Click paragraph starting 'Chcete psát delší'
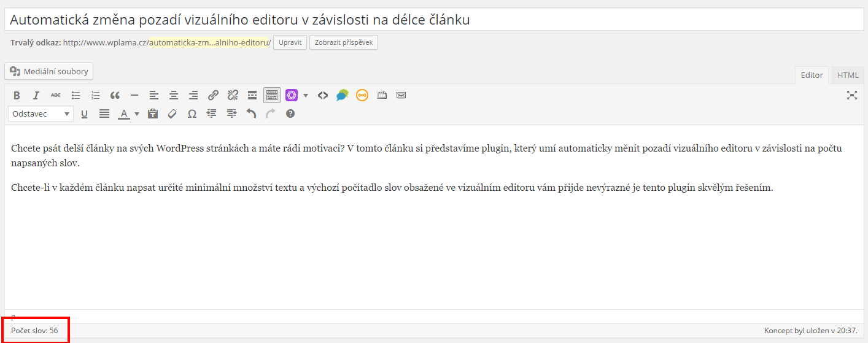 click(x=427, y=156)
